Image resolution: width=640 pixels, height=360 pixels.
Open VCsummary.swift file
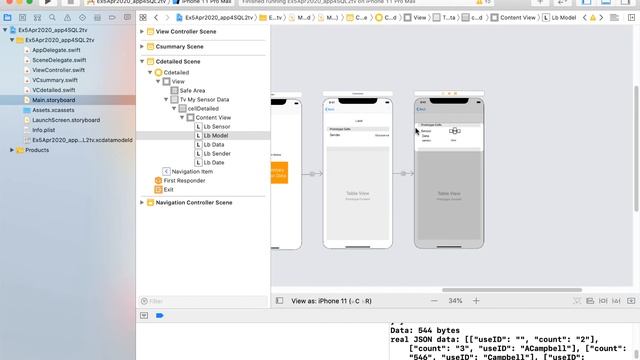coord(55,80)
